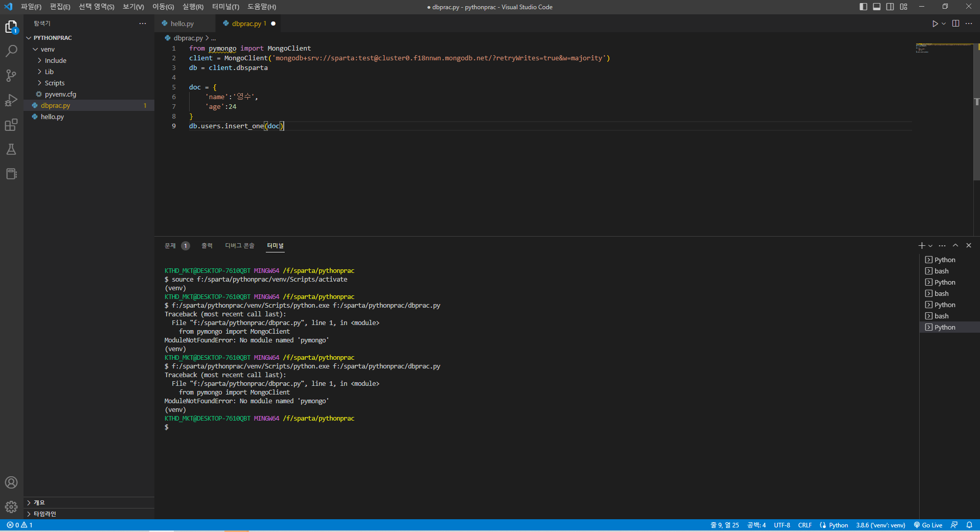Open the Go (이동) menu
980x532 pixels.
163,7
